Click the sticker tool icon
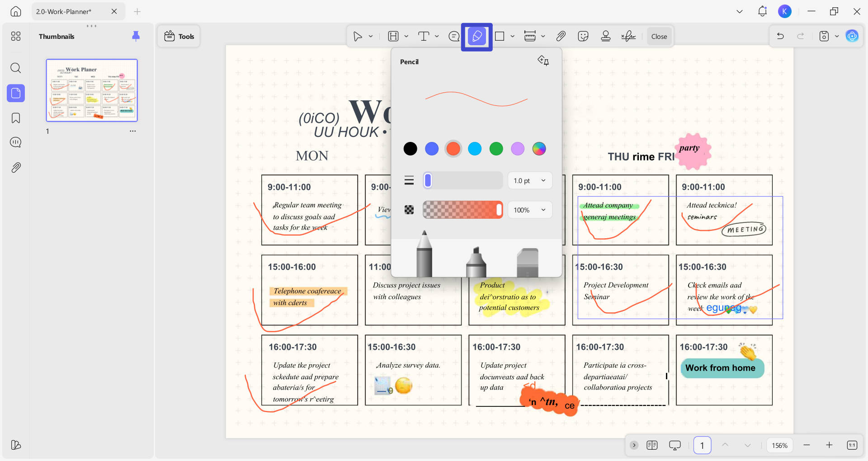The height and width of the screenshot is (461, 868). [583, 36]
